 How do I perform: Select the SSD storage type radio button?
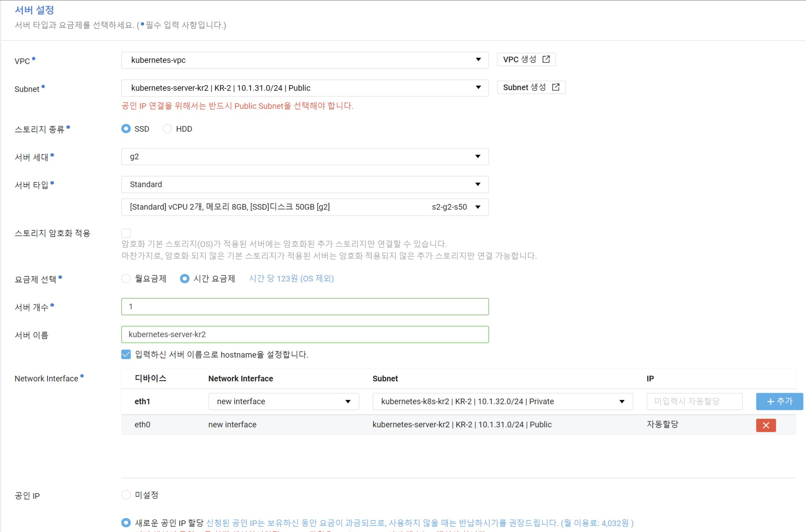pyautogui.click(x=126, y=128)
